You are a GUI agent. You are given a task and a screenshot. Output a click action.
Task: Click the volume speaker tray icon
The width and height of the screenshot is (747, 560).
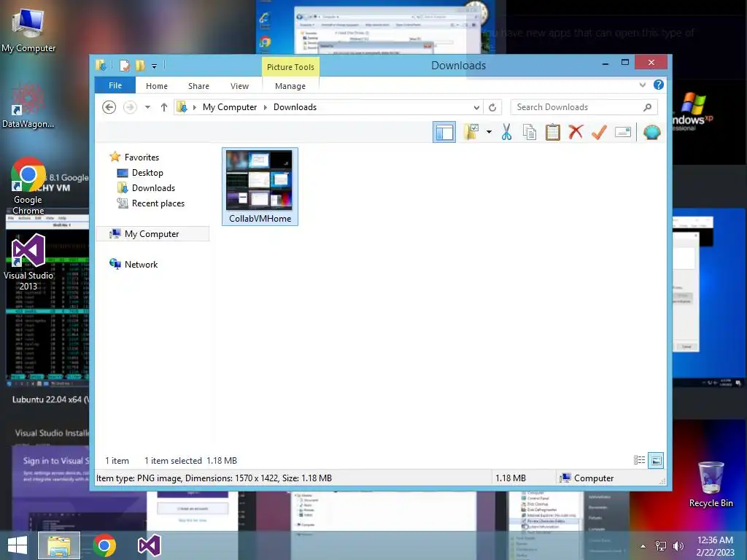click(x=678, y=546)
